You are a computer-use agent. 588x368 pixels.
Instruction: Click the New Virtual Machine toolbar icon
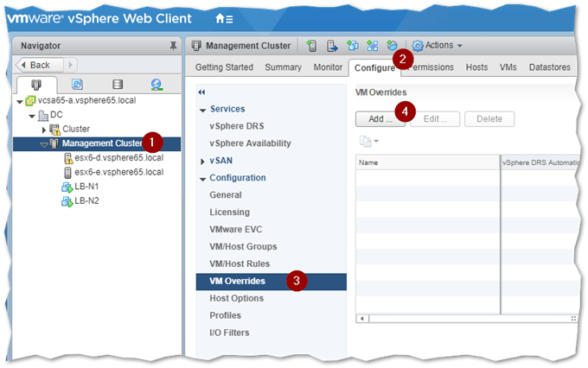click(353, 46)
